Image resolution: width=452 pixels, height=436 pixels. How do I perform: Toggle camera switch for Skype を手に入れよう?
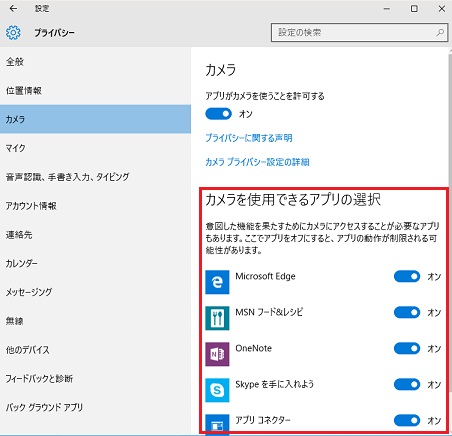407,384
